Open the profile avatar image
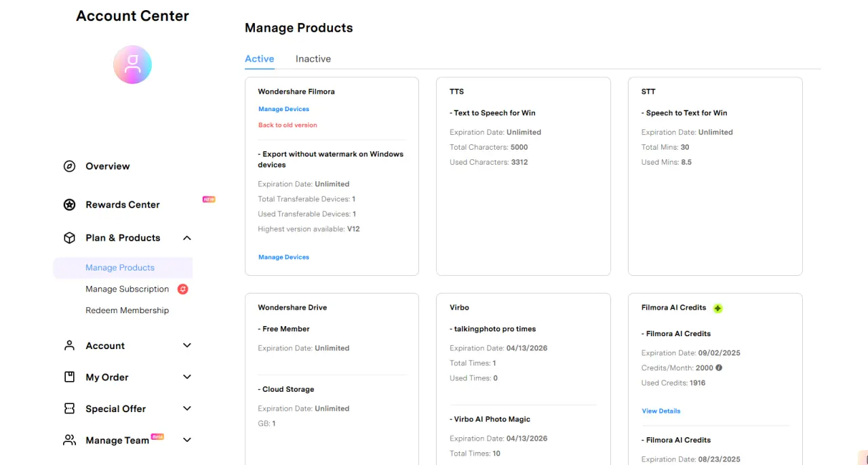The height and width of the screenshot is (465, 868). tap(132, 65)
